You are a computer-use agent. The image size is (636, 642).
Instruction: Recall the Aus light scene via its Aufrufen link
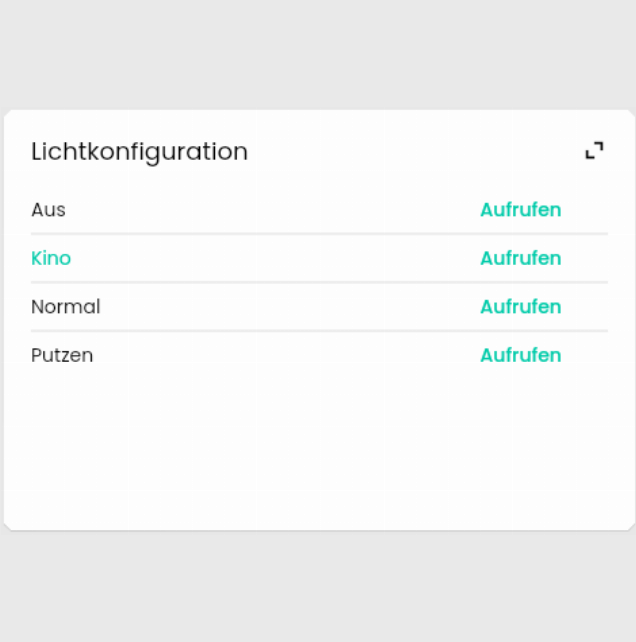[x=520, y=210]
